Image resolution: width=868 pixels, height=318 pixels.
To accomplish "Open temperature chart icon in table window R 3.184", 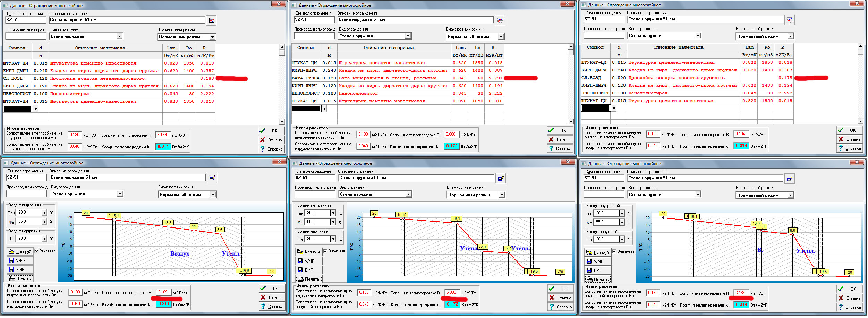I will point(790,20).
